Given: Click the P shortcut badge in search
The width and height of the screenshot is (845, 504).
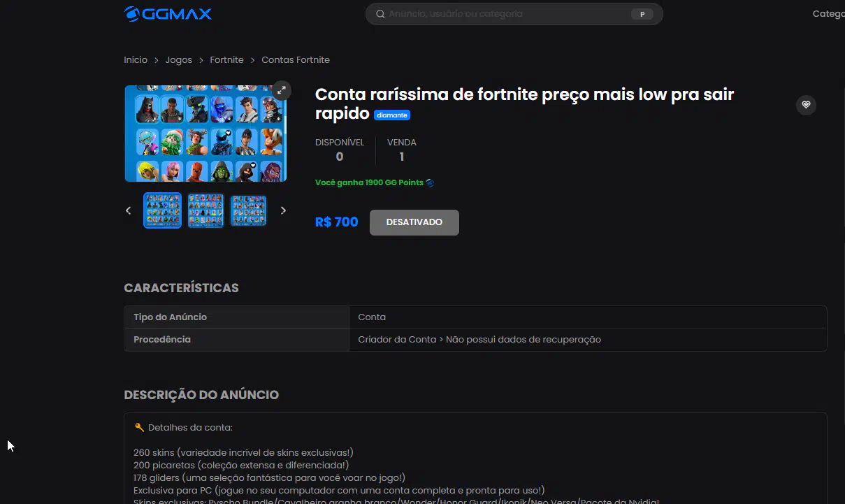Looking at the screenshot, I should pos(642,14).
